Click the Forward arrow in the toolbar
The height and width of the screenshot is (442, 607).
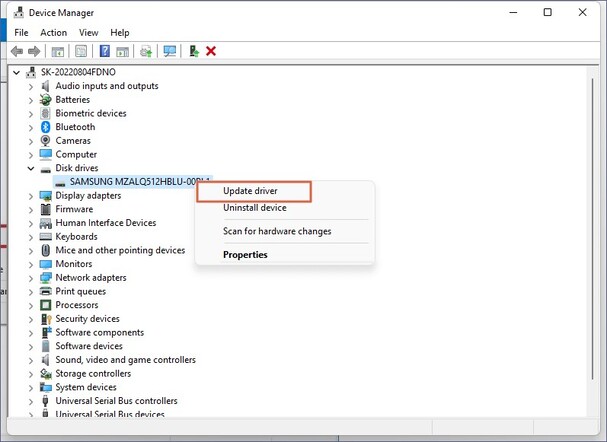pyautogui.click(x=34, y=51)
